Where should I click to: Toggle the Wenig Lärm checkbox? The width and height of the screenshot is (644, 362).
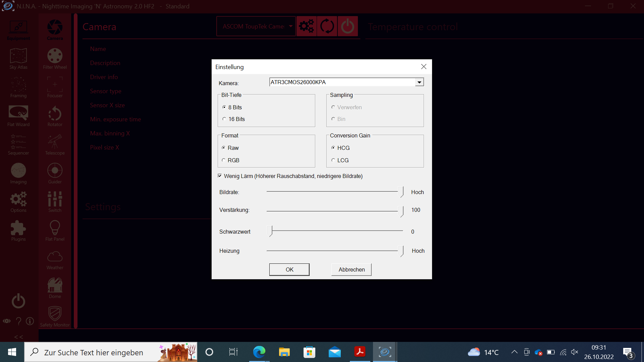click(220, 176)
